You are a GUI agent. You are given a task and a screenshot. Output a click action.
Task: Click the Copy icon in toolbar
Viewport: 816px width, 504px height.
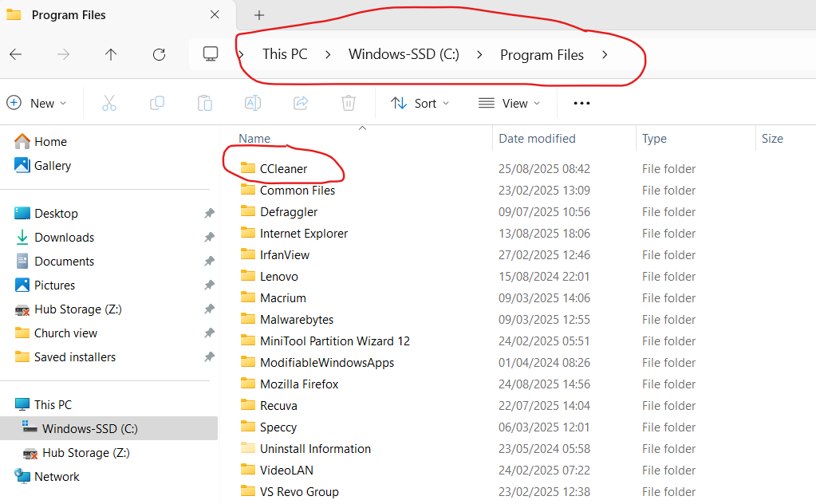[157, 103]
